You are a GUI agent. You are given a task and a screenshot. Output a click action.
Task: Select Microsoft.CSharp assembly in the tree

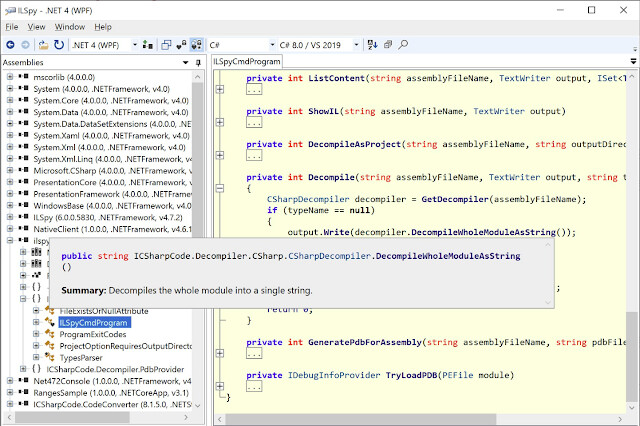pos(112,171)
